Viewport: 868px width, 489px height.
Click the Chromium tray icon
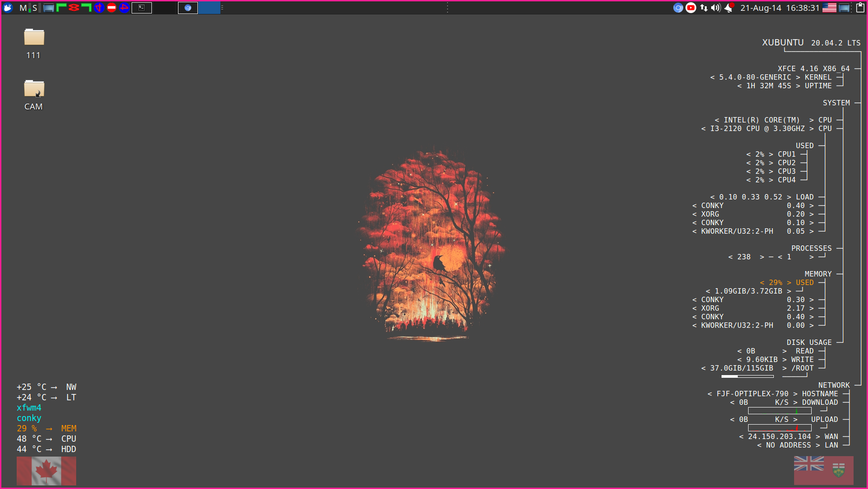(678, 8)
